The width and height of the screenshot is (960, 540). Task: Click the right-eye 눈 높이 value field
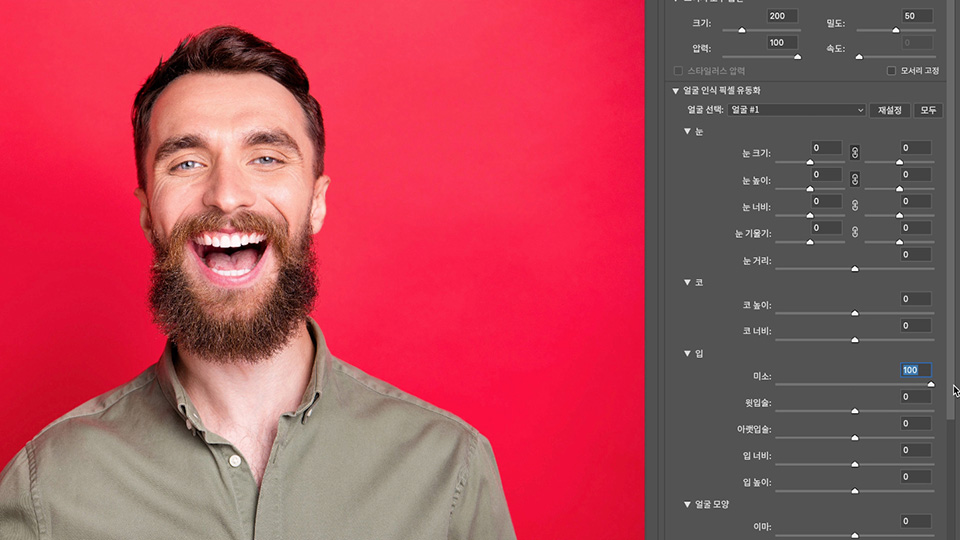pos(916,174)
